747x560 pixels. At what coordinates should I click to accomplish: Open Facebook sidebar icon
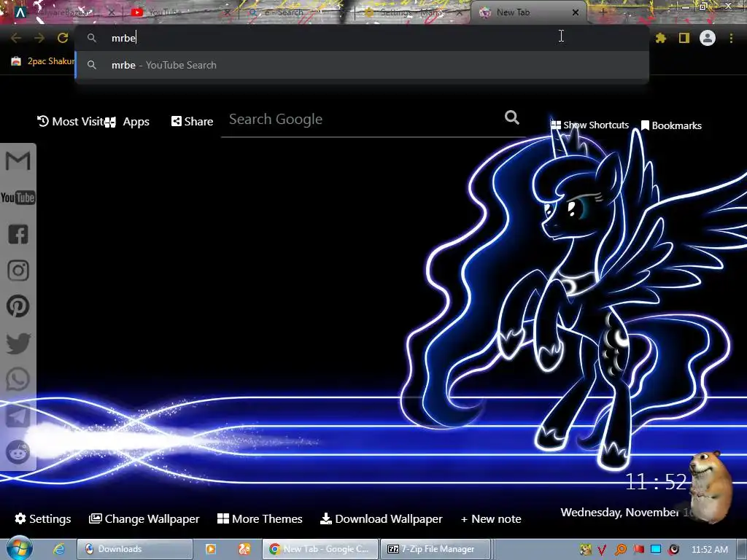click(x=18, y=234)
